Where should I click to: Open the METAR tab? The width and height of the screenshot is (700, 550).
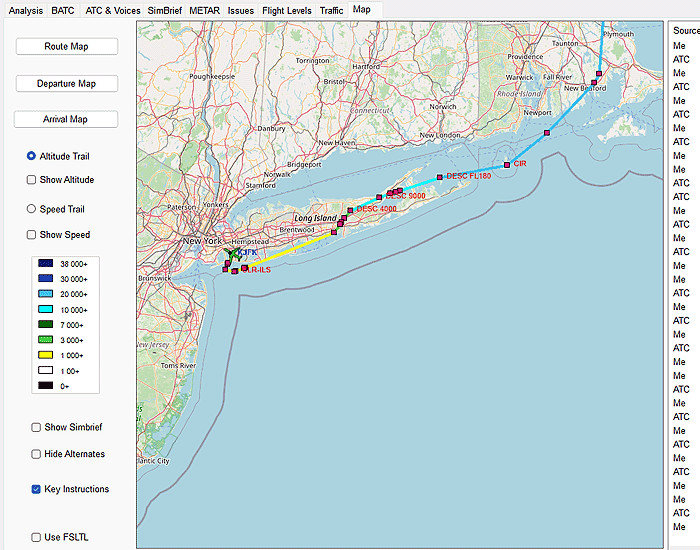(x=205, y=10)
